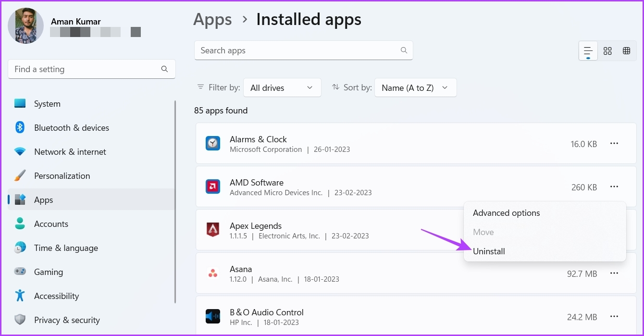Switch to grid view layout icon
This screenshot has height=336, width=644.
click(607, 51)
